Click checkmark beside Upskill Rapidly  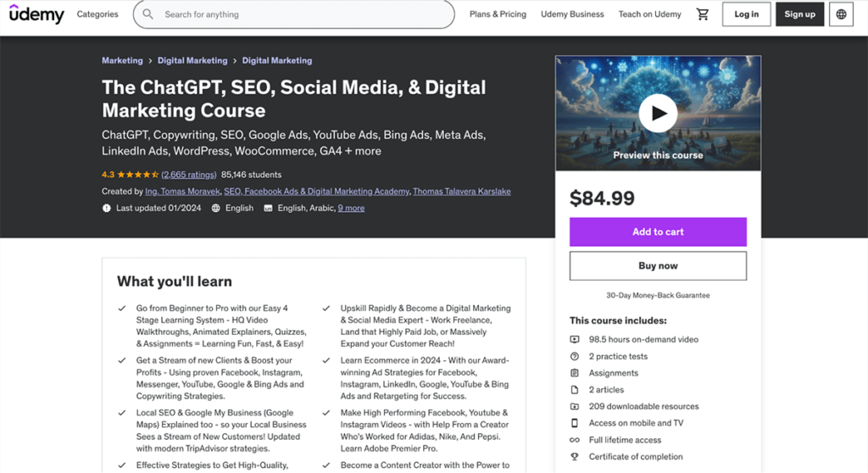point(326,308)
